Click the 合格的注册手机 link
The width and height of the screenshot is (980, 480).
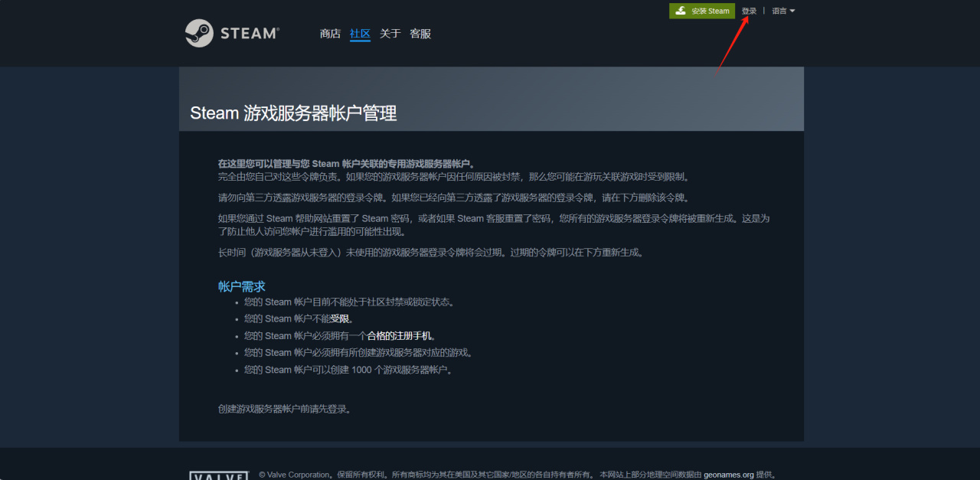pos(400,335)
